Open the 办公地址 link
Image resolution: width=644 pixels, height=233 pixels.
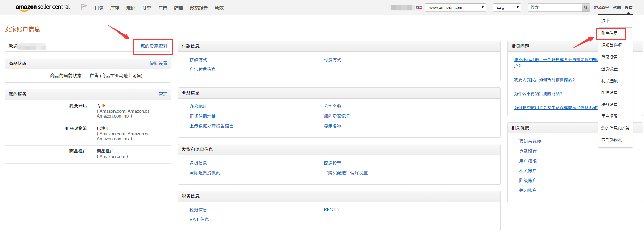click(198, 106)
